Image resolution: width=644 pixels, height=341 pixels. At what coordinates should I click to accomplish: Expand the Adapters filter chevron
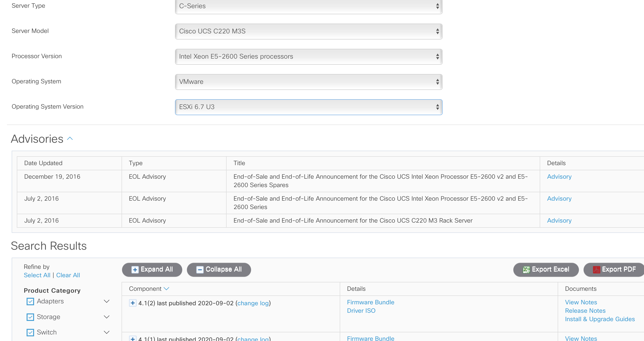pos(107,301)
